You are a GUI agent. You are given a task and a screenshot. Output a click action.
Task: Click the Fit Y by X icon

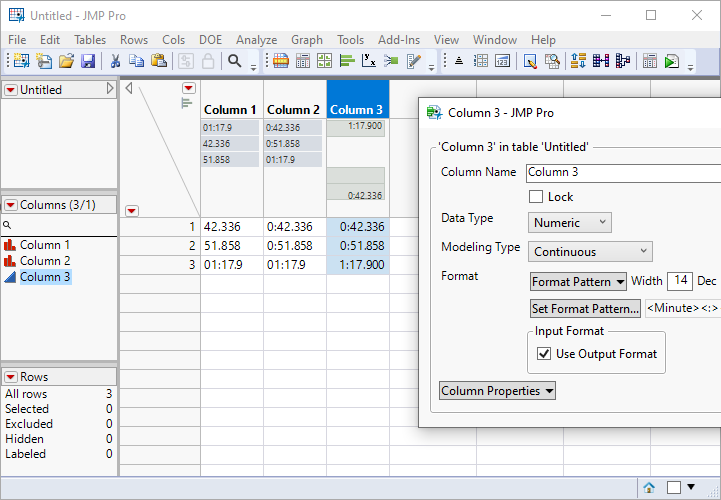tap(369, 61)
